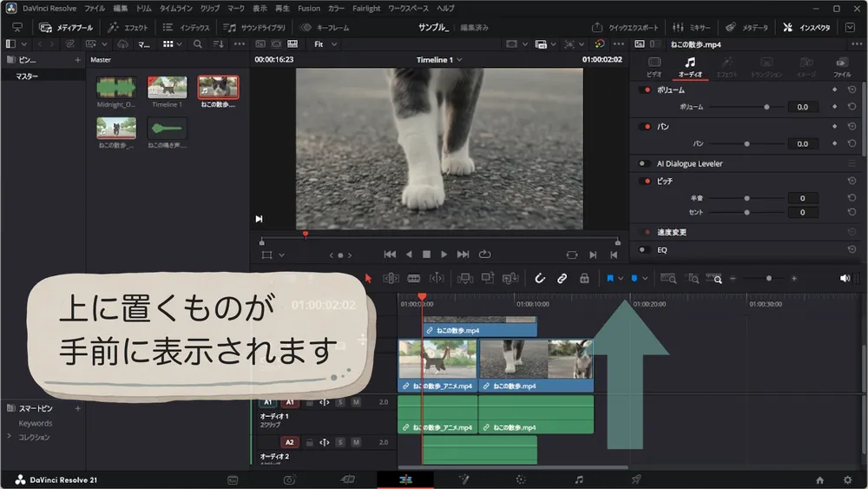Select the Midnight_O... audio clip thumbnail
868x489 pixels.
pyautogui.click(x=116, y=88)
